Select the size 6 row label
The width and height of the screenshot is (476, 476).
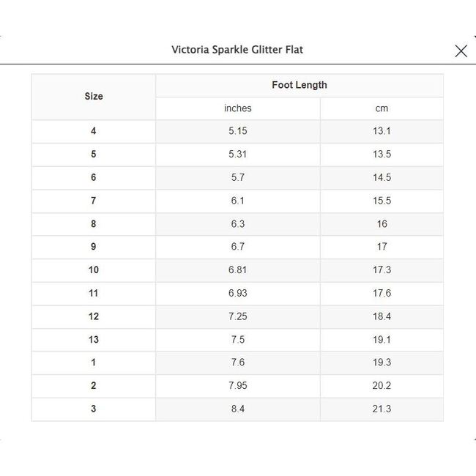point(94,177)
